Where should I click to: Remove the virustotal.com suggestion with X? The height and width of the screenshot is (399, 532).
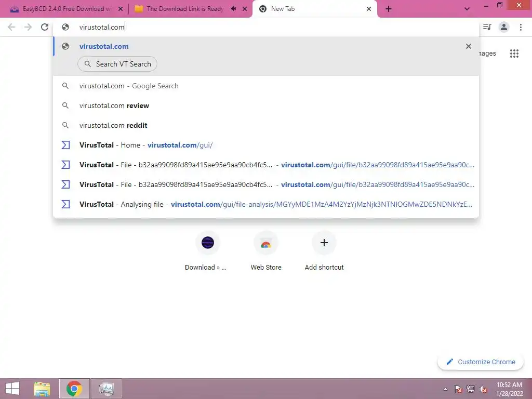(469, 46)
